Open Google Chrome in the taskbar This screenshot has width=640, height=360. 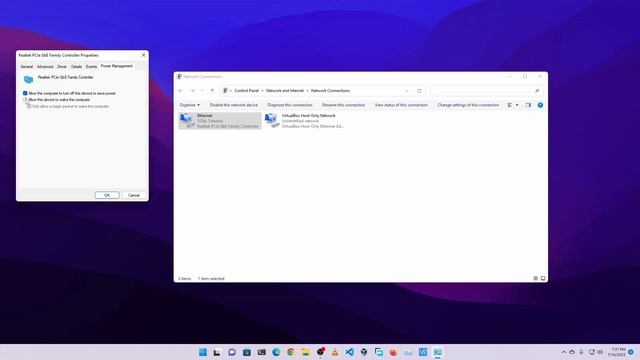coord(291,352)
